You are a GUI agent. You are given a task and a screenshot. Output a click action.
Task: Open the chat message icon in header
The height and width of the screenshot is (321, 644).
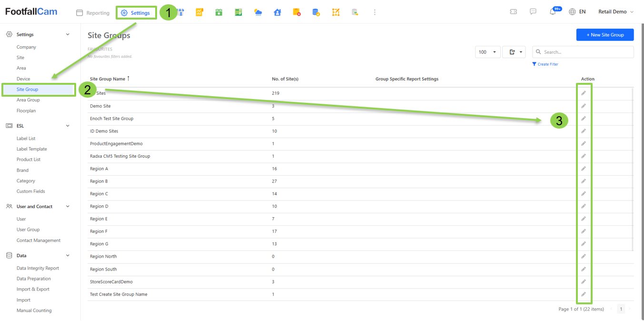[533, 12]
